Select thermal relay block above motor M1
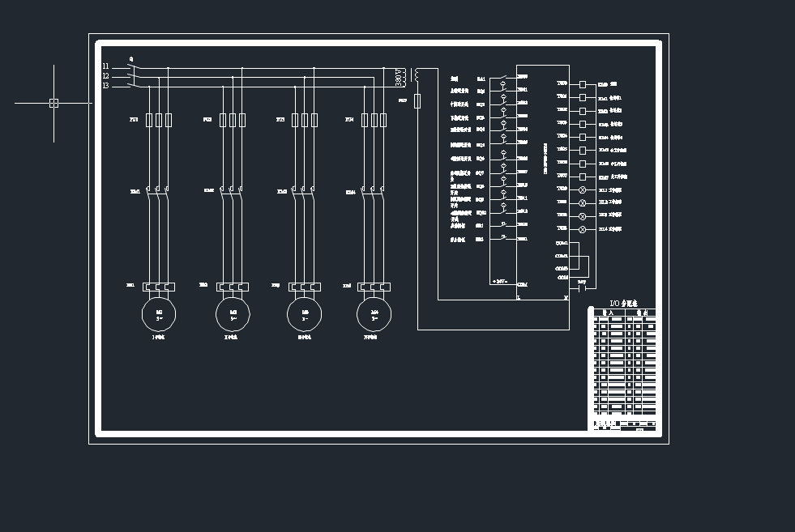The image size is (795, 532). (x=159, y=287)
